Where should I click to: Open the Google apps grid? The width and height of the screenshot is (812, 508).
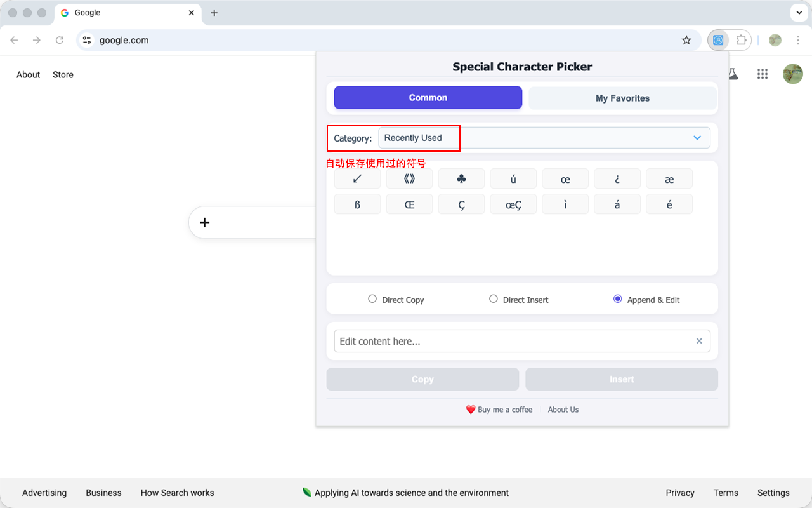763,74
